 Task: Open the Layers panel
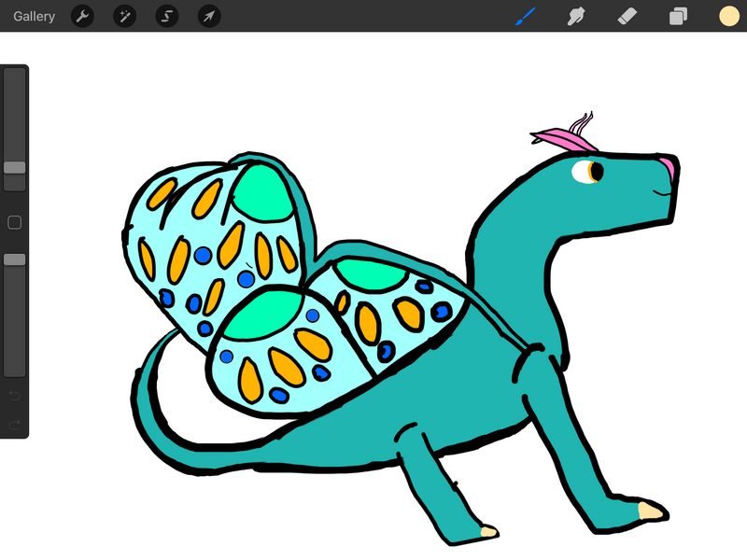(x=678, y=16)
